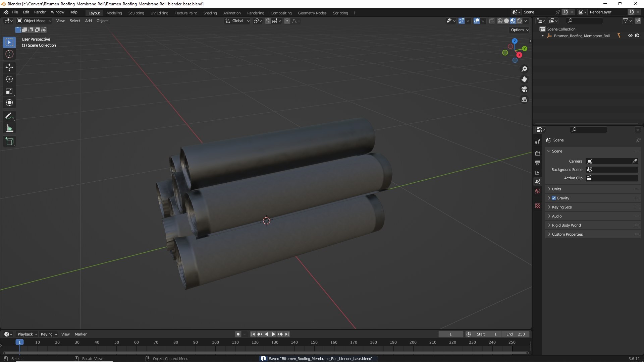
Task: Open the Tool properties tab icon
Action: point(538,141)
